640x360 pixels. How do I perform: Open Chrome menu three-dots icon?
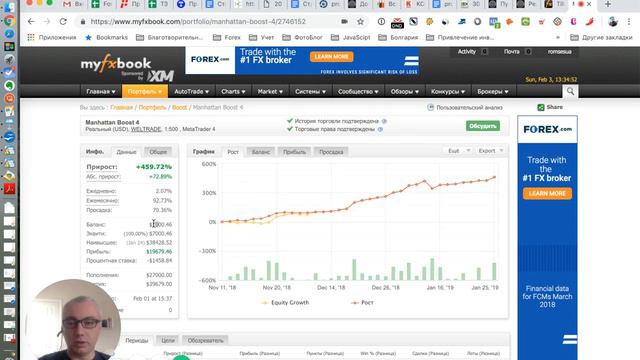[x=629, y=22]
